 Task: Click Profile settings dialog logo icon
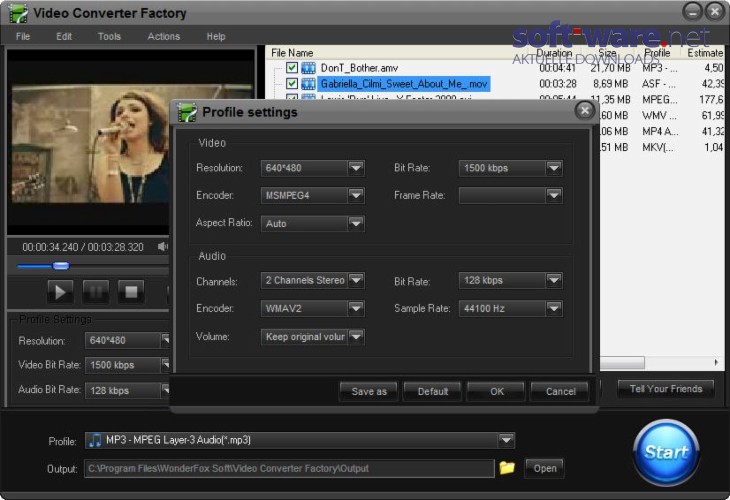point(187,113)
